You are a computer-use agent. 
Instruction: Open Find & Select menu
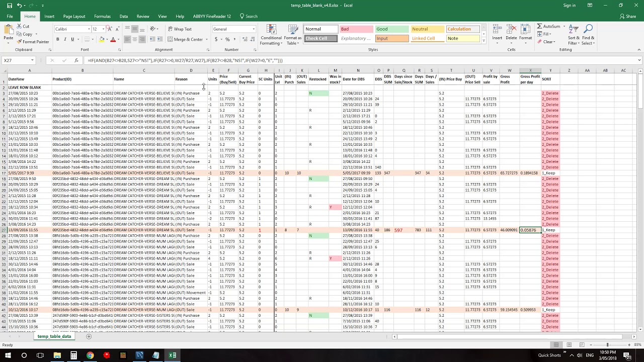pyautogui.click(x=589, y=34)
